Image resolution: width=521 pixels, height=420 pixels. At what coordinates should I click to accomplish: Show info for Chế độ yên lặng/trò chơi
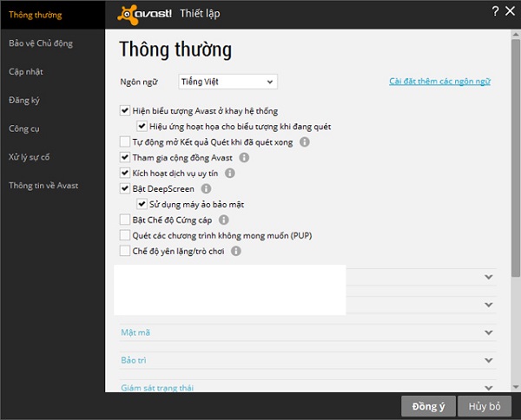tap(236, 251)
